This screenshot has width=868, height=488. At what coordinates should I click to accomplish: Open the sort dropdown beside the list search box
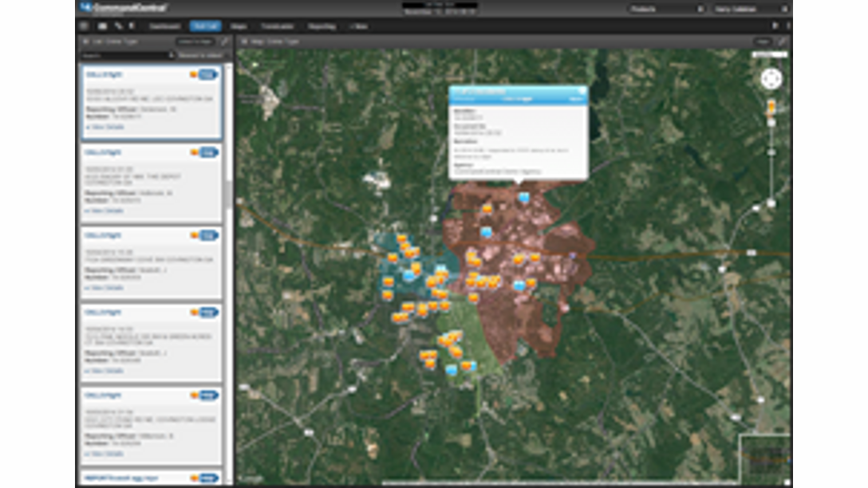200,56
